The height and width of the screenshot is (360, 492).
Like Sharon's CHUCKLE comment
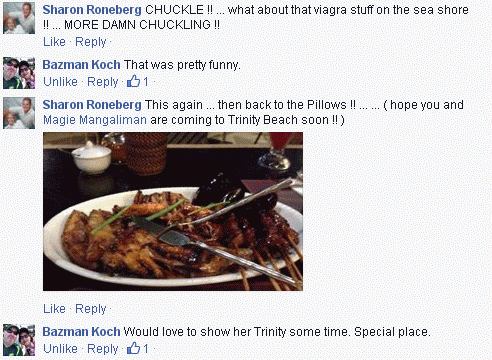(x=54, y=42)
